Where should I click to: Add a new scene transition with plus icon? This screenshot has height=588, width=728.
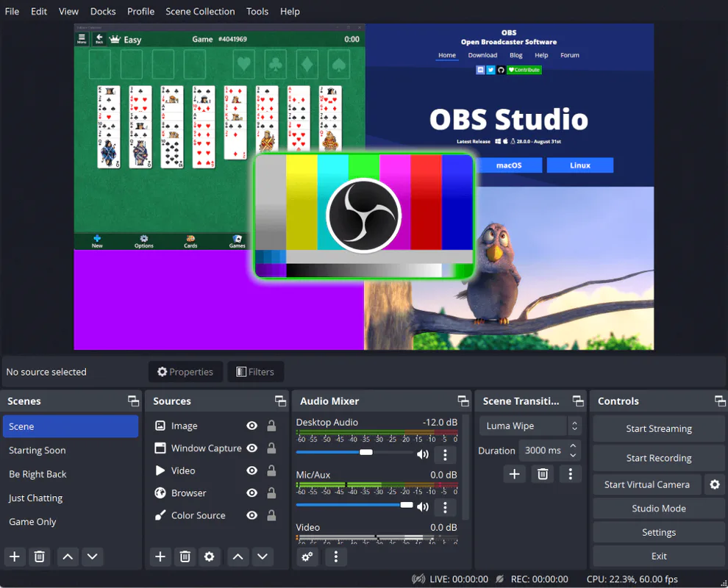point(514,474)
